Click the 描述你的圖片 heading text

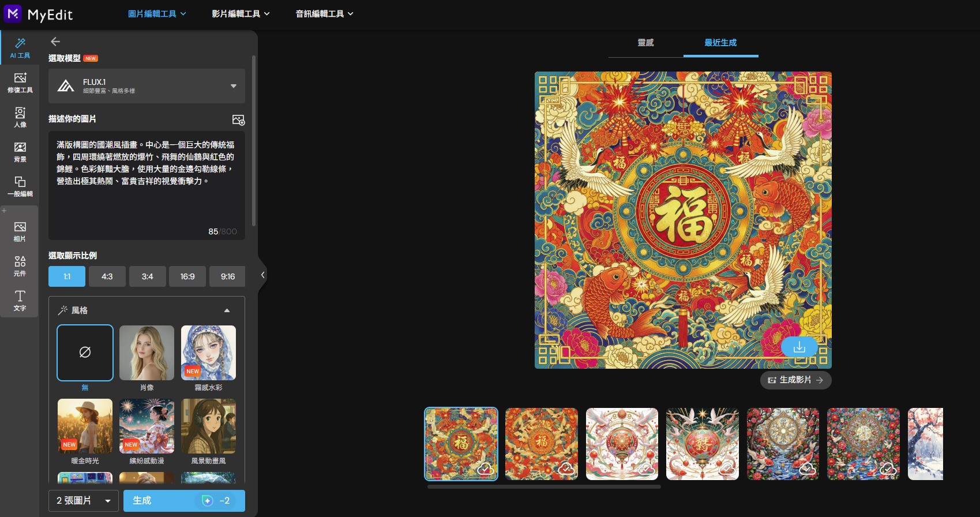pos(72,119)
